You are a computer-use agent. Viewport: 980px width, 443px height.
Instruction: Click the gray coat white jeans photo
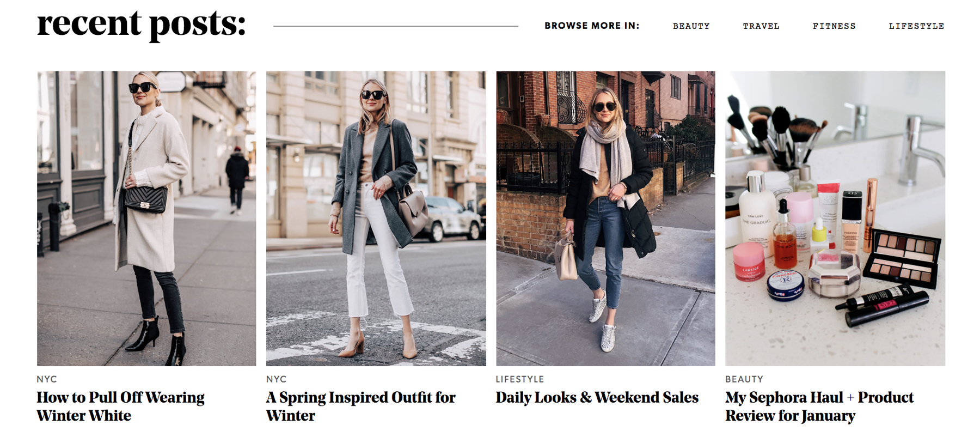tap(376, 219)
